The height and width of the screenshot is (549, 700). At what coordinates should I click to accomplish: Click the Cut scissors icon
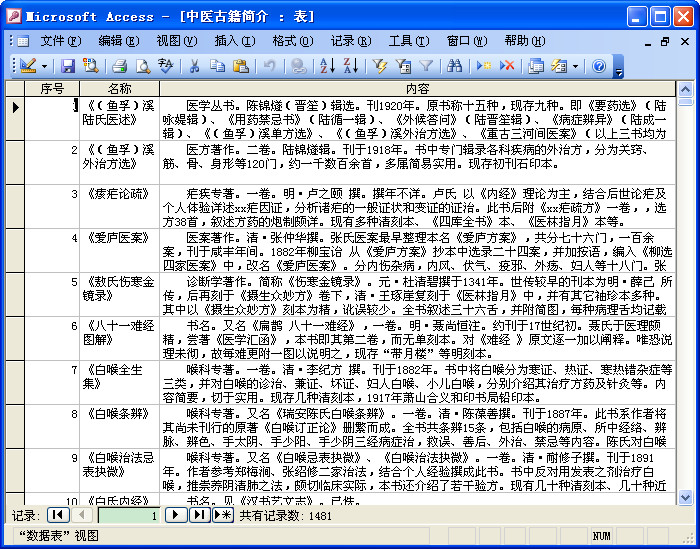point(194,66)
